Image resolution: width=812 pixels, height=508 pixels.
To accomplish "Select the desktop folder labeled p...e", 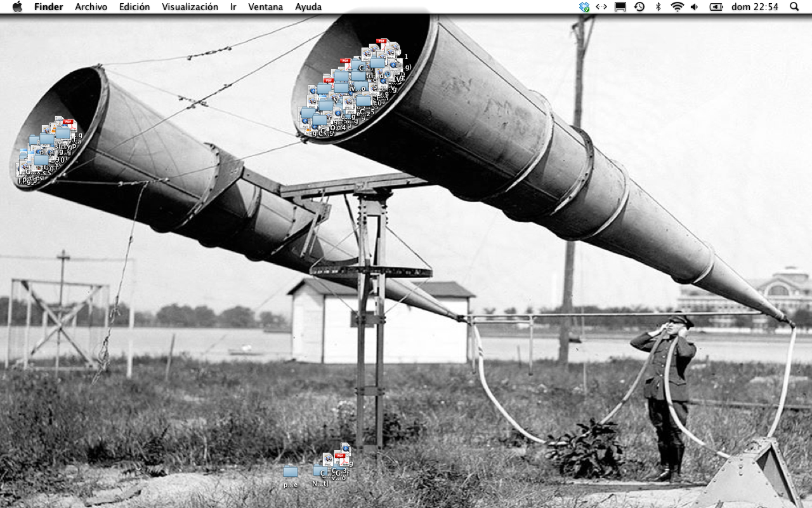I will coord(291,472).
